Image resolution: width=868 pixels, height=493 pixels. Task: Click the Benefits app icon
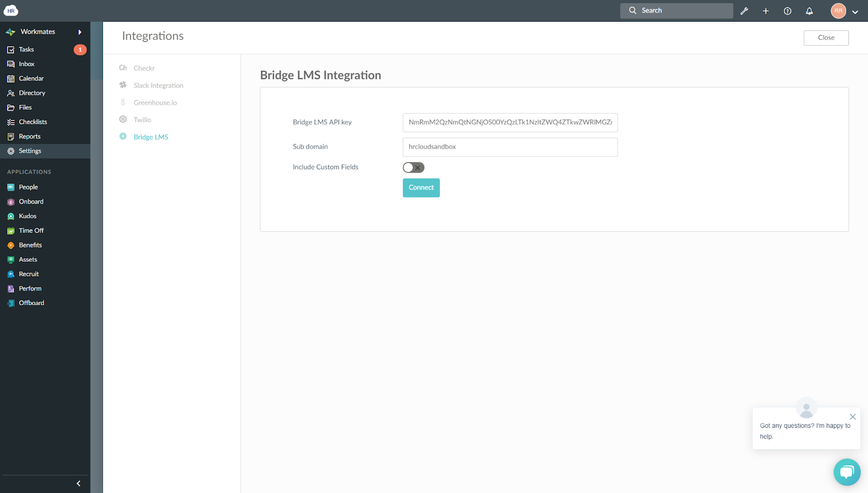(x=11, y=245)
